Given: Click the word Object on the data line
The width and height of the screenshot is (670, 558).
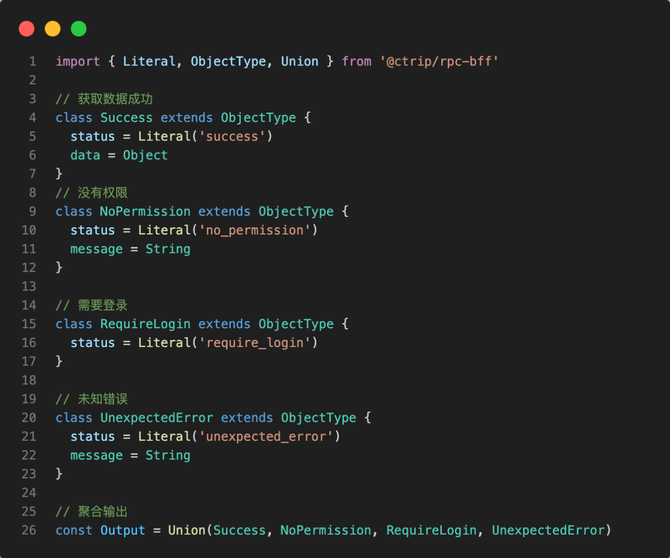Looking at the screenshot, I should coord(145,155).
